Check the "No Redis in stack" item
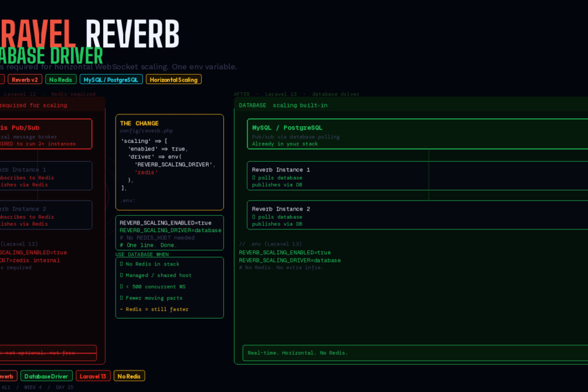The height and width of the screenshot is (392, 588). [152, 264]
